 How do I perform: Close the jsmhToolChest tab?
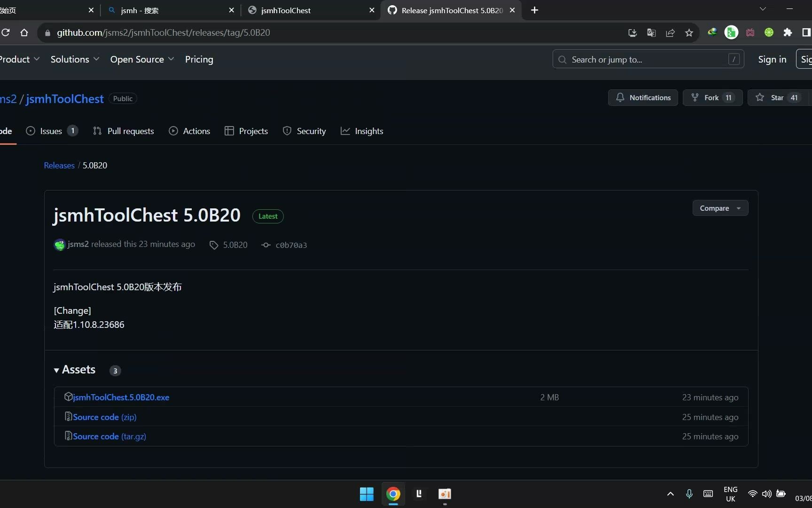[372, 10]
